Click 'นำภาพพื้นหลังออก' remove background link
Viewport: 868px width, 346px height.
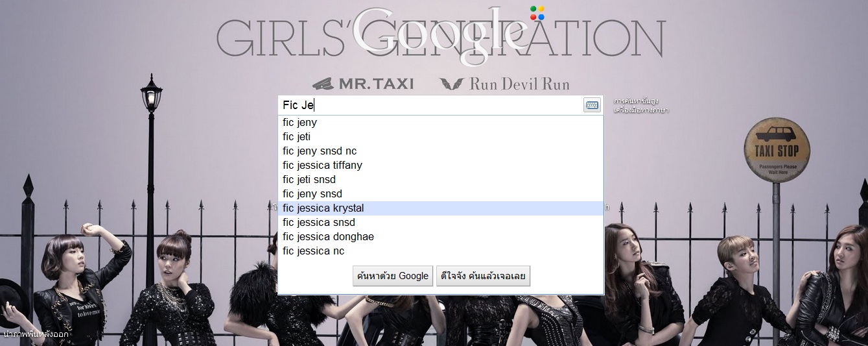36,334
